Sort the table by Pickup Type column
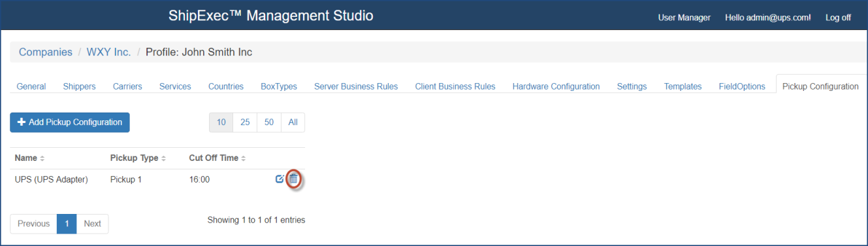868x246 pixels. (x=138, y=158)
